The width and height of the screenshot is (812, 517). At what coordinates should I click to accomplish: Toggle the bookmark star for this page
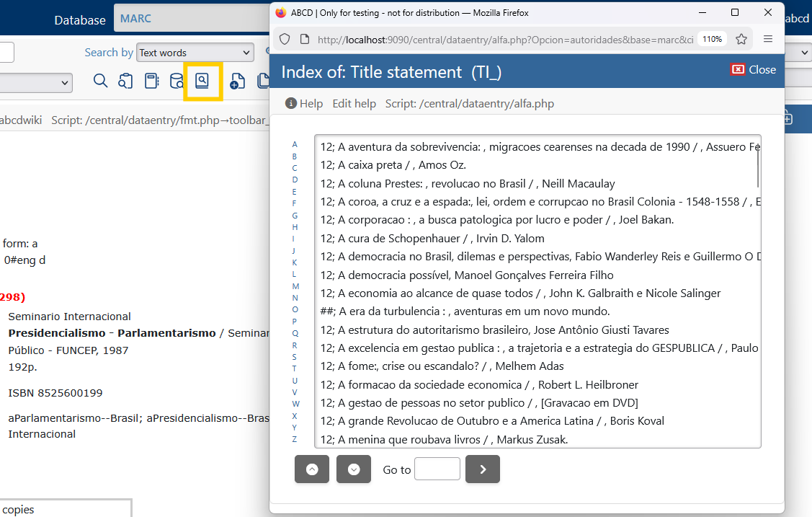point(741,39)
